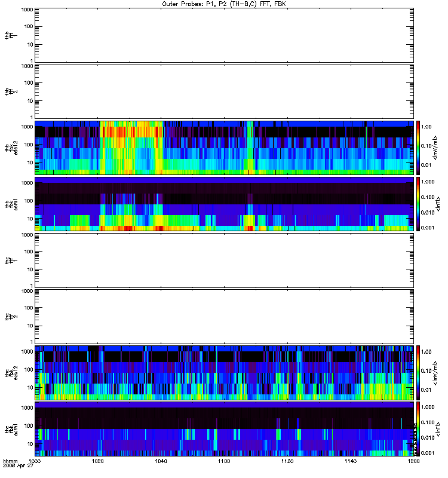The width and height of the screenshot is (448, 478).
Task: Click the 0.01 tick on thc edc12 color bar
Action: (x=426, y=390)
